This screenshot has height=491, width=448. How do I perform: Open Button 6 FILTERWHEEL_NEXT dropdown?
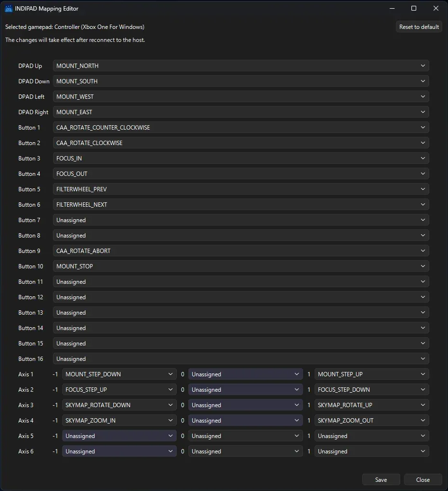click(241, 204)
